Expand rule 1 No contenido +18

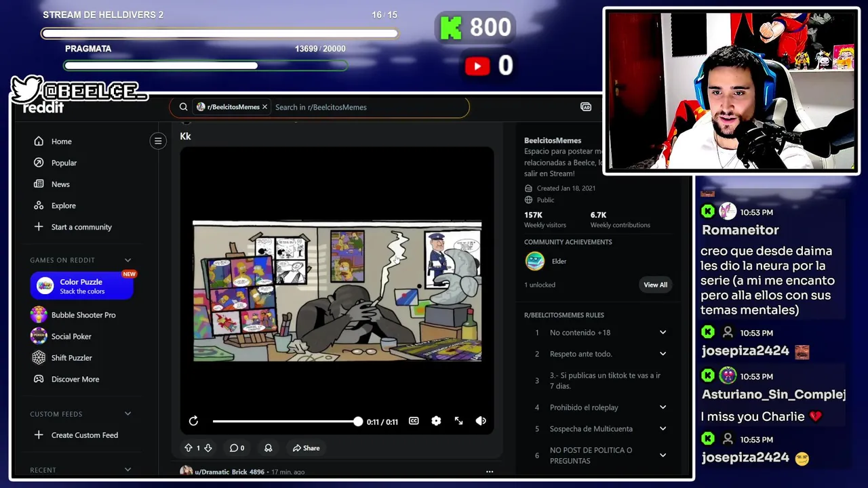coord(663,332)
